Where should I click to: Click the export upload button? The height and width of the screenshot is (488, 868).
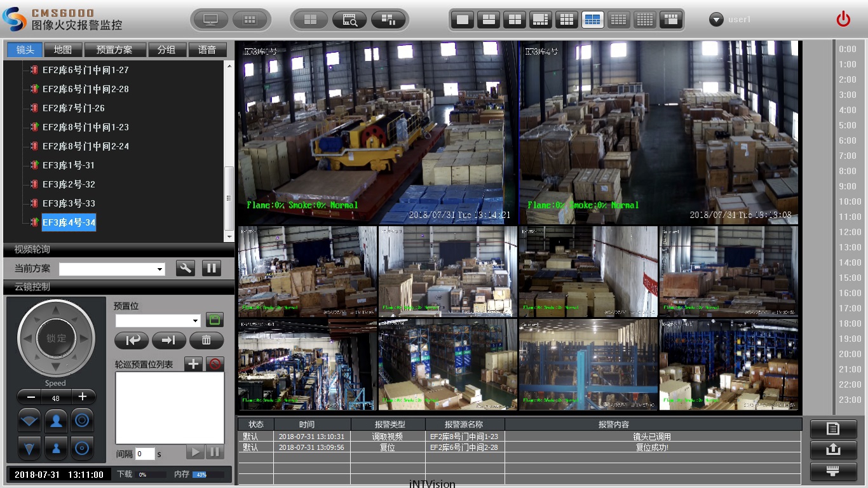coord(833,450)
